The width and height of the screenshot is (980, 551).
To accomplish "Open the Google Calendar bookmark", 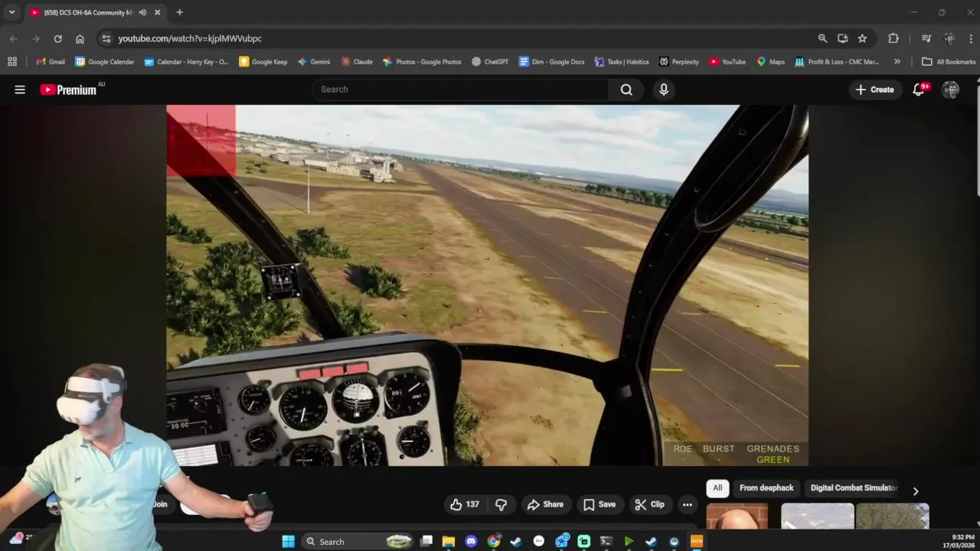I will (x=104, y=61).
